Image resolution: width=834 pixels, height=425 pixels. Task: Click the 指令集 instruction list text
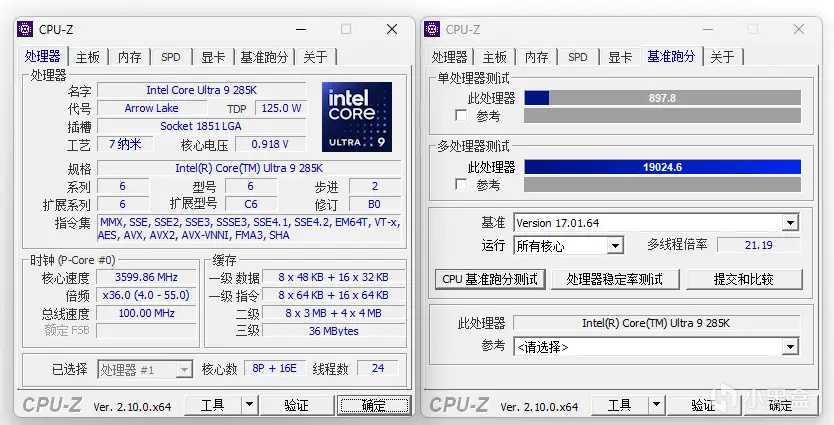pos(249,229)
